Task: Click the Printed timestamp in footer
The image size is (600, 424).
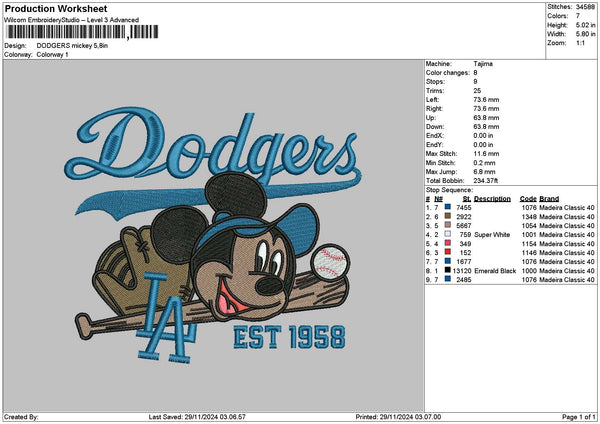Action: tap(398, 417)
